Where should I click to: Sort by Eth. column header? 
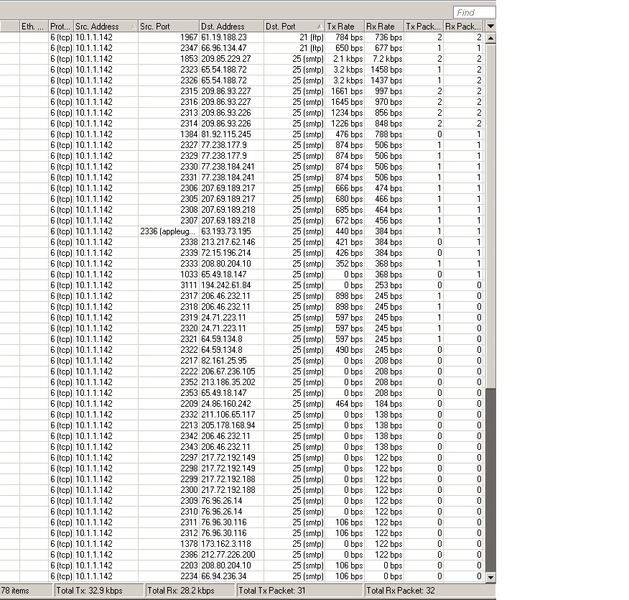coord(34,26)
